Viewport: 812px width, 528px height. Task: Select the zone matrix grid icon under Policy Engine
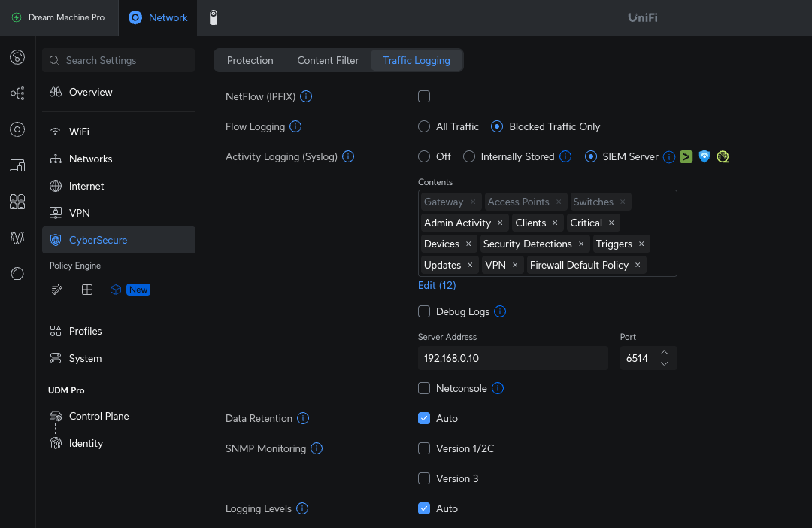coord(86,290)
